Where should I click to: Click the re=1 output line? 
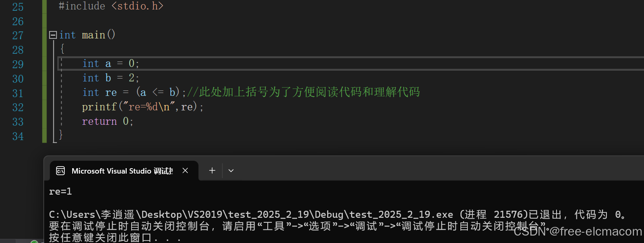(x=61, y=191)
